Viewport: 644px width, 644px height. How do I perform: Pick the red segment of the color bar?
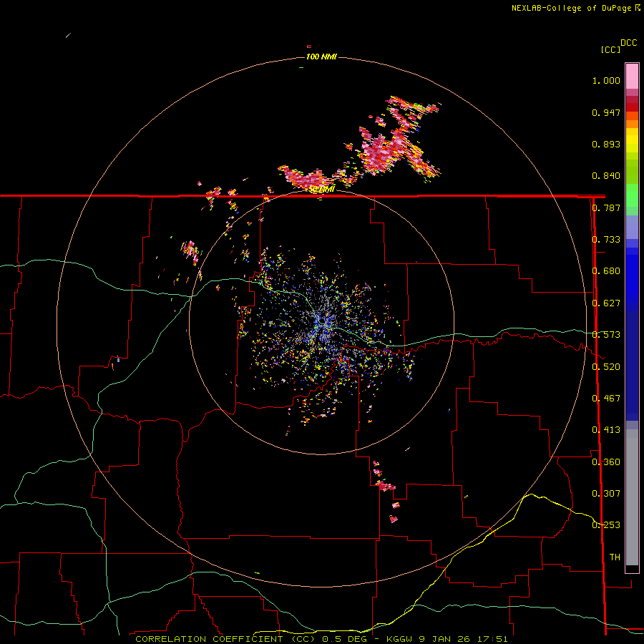pos(632,107)
